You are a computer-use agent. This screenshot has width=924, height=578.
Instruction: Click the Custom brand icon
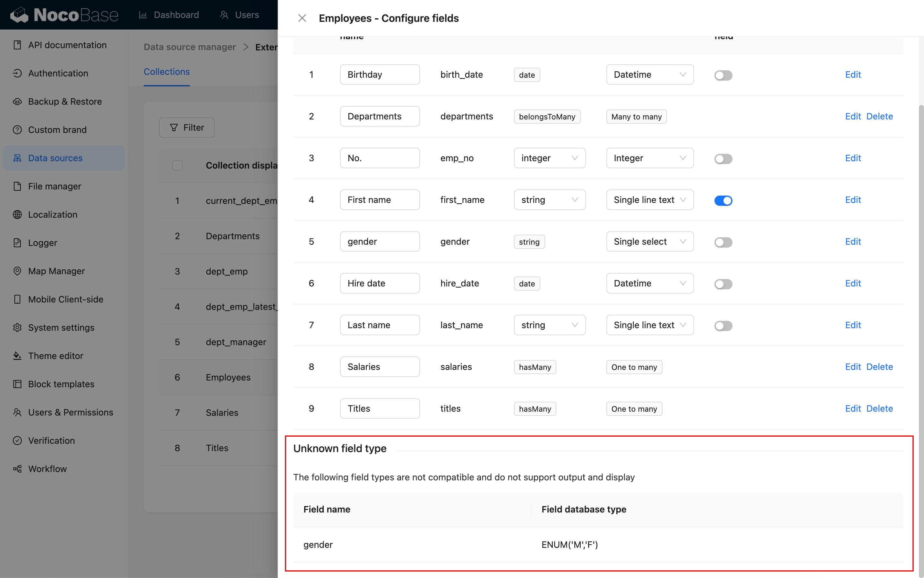(x=17, y=130)
